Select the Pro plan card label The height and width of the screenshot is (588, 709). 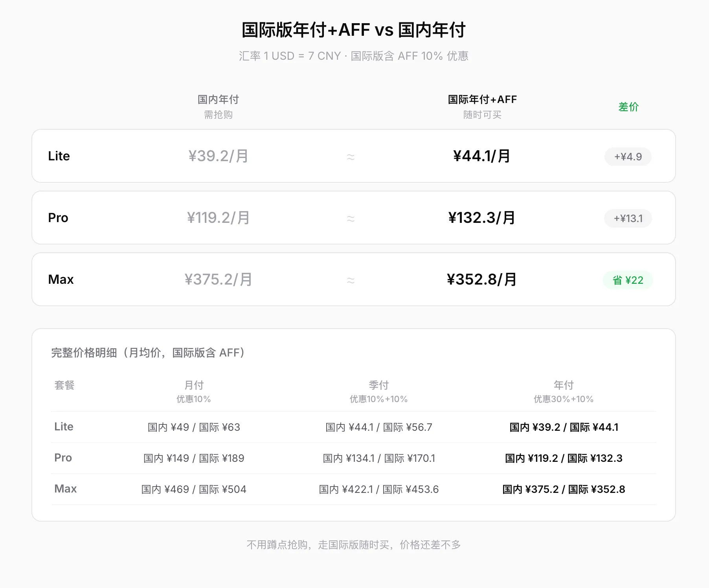pos(58,218)
